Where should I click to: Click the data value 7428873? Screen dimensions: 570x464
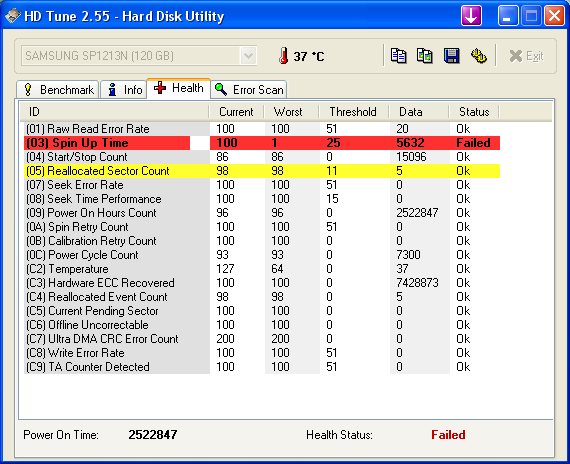click(x=417, y=283)
